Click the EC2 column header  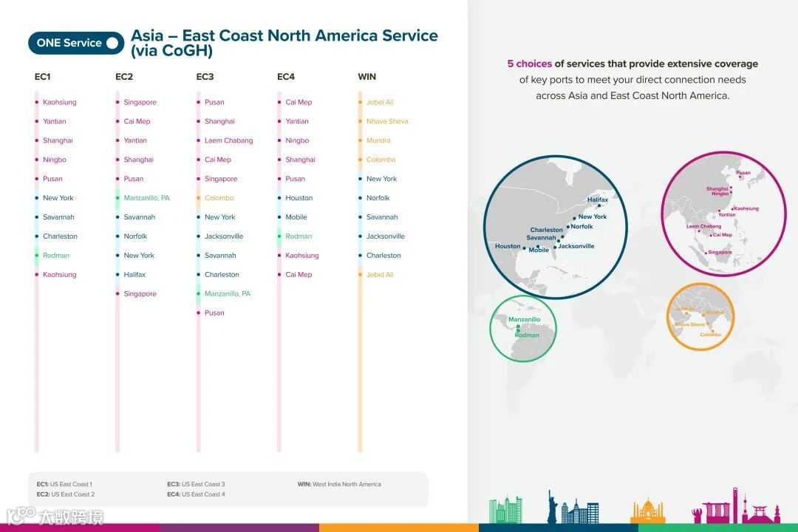coord(123,77)
